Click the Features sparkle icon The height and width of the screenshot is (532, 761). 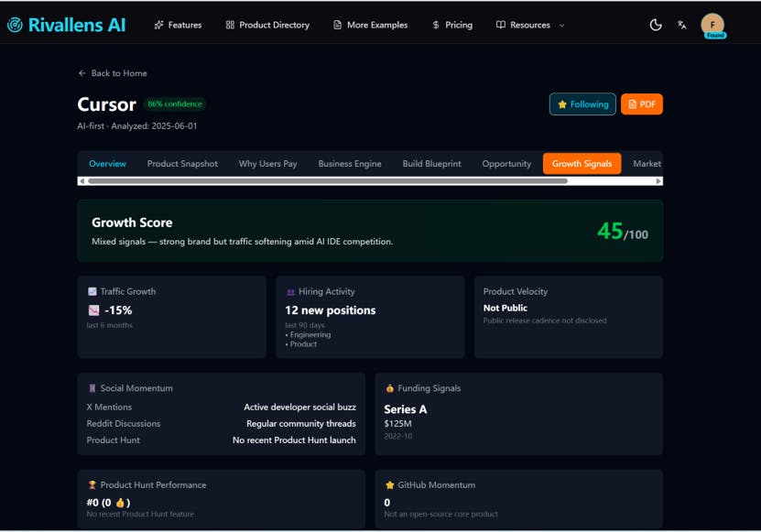pos(158,25)
